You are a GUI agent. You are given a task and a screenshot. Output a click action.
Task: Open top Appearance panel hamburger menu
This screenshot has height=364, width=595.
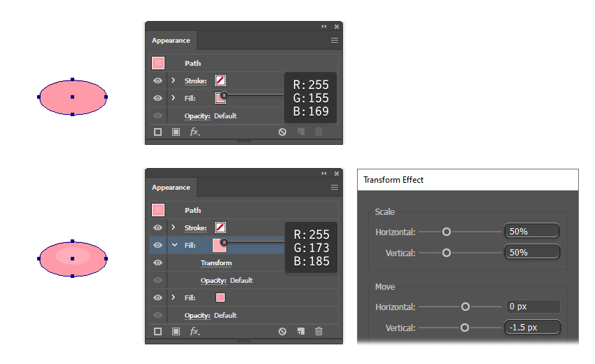click(x=335, y=41)
